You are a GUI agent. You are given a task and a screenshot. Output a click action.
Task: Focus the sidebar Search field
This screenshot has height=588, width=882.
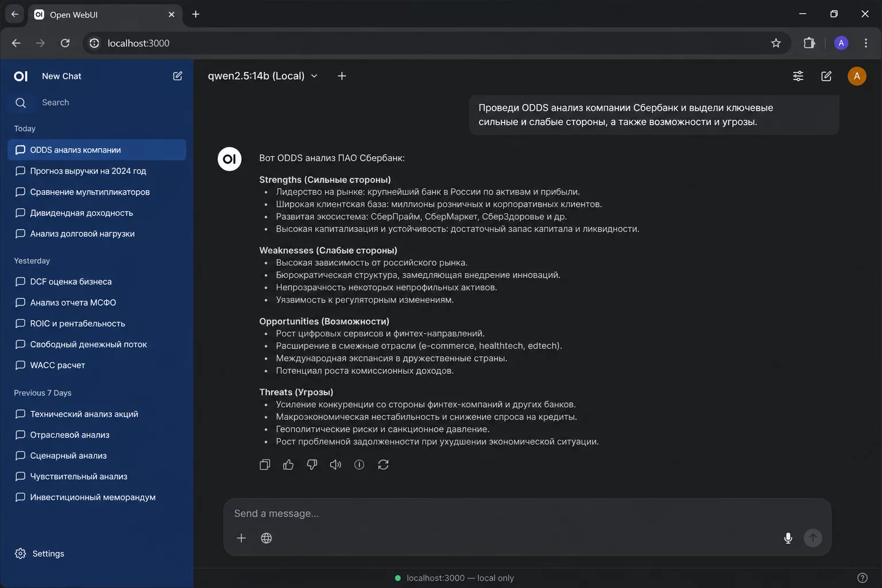(98, 103)
